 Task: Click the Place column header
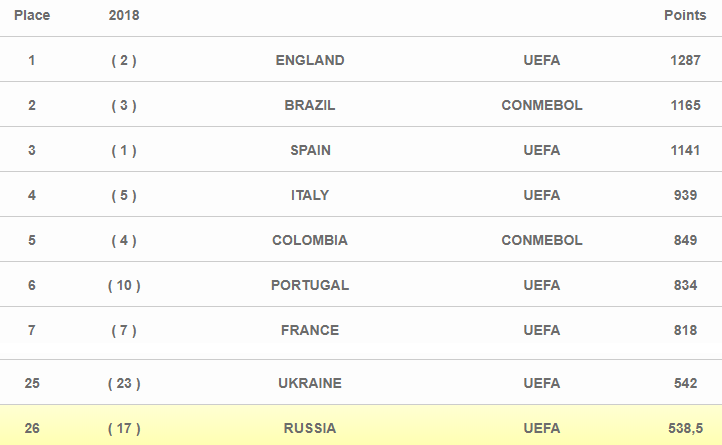[x=32, y=16]
